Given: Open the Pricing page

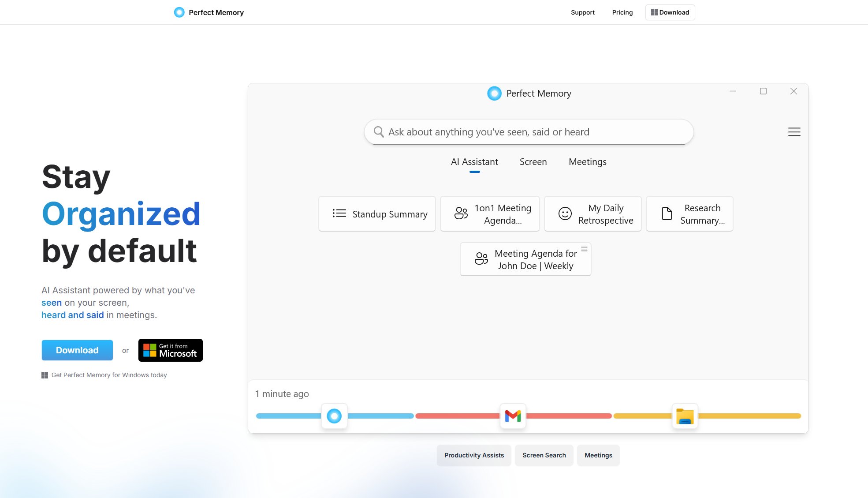Looking at the screenshot, I should tap(622, 12).
